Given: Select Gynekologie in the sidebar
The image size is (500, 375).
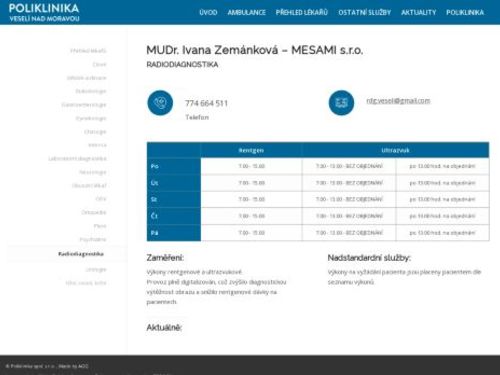Looking at the screenshot, I should 91,118.
